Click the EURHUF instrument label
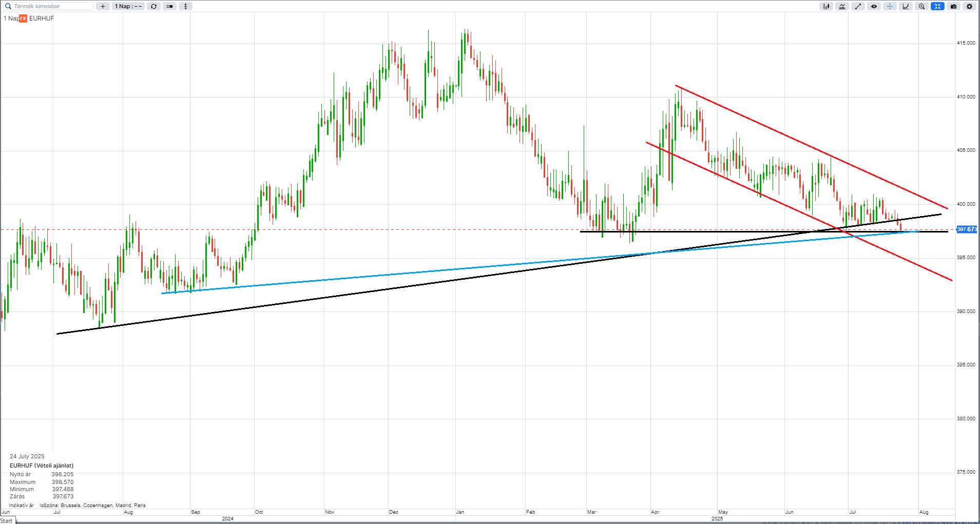The width and height of the screenshot is (980, 524). coord(42,18)
